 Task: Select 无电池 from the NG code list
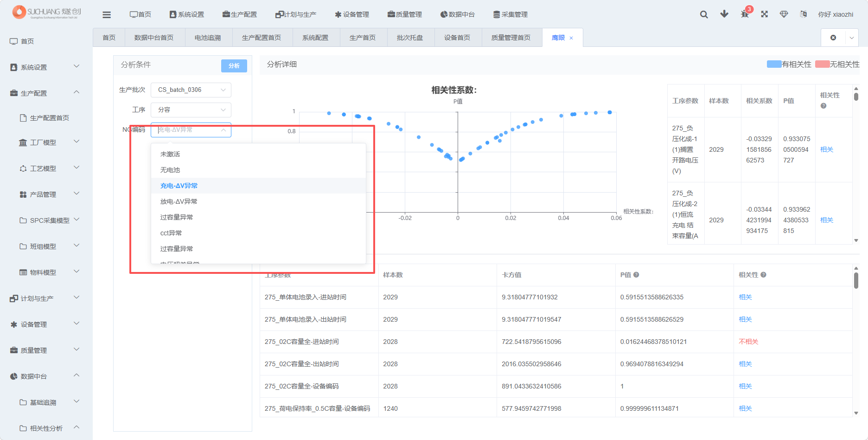[258, 170]
